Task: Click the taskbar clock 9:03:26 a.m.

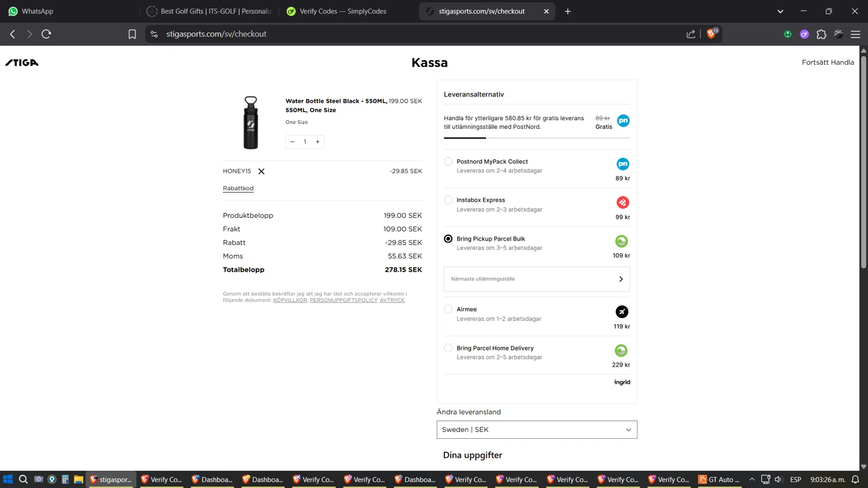Action: [827, 479]
